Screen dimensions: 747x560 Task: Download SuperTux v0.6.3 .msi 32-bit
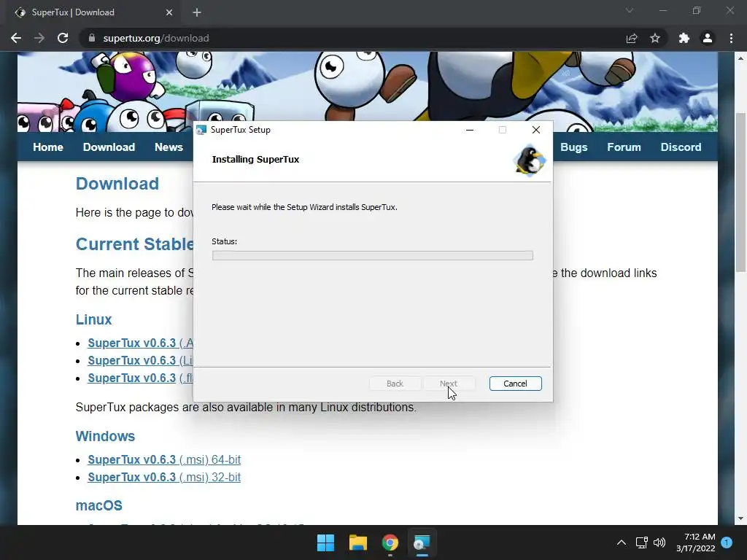[164, 477]
